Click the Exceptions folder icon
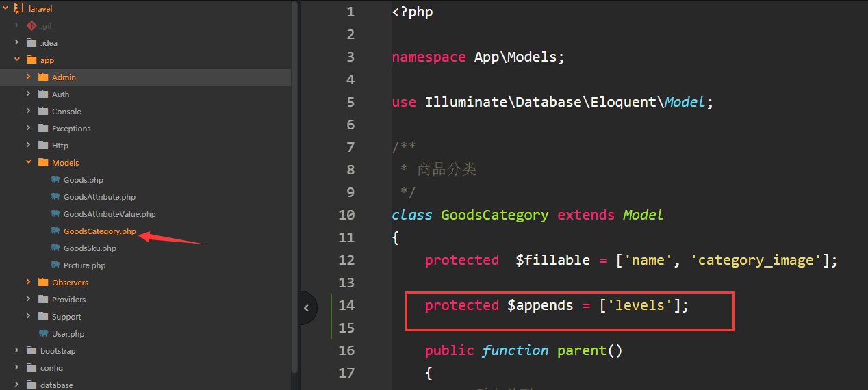The width and height of the screenshot is (868, 390). (43, 129)
